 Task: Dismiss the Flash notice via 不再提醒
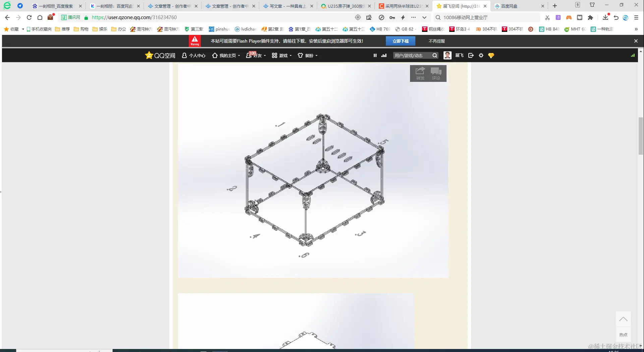pyautogui.click(x=436, y=41)
